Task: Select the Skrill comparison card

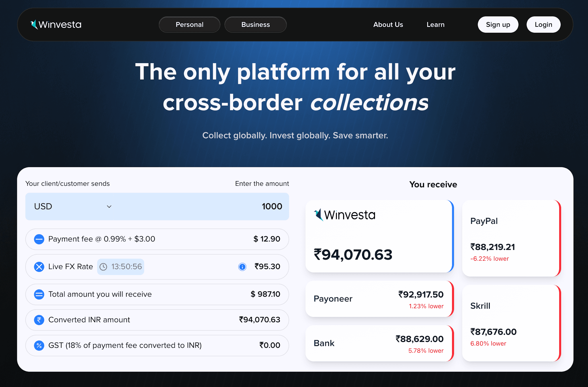Action: coord(511,323)
